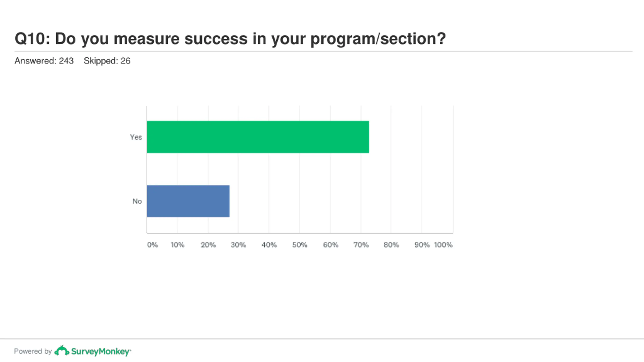644x362 pixels.
Task: Click the Q10 question title
Action: pyautogui.click(x=230, y=39)
